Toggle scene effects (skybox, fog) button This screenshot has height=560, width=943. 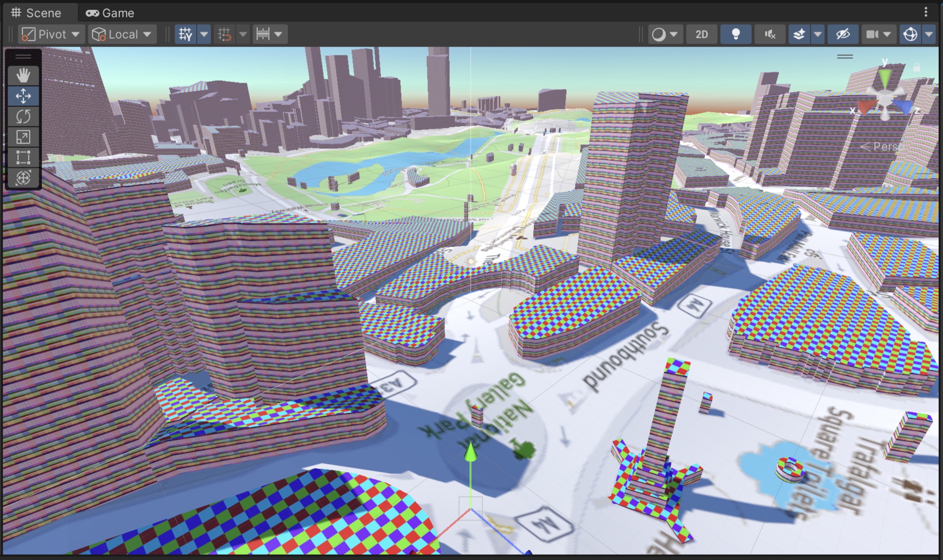click(799, 34)
